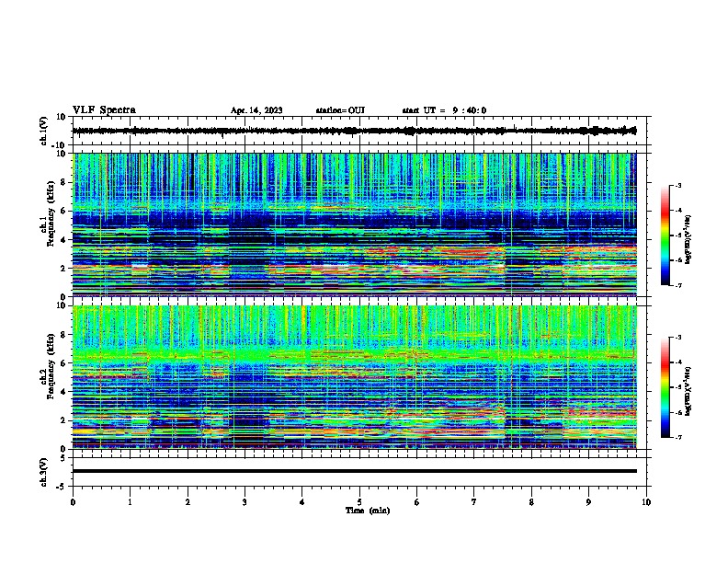Click the "-7" tick on ch.2 colorbar
728x563 pixels.
(x=677, y=437)
